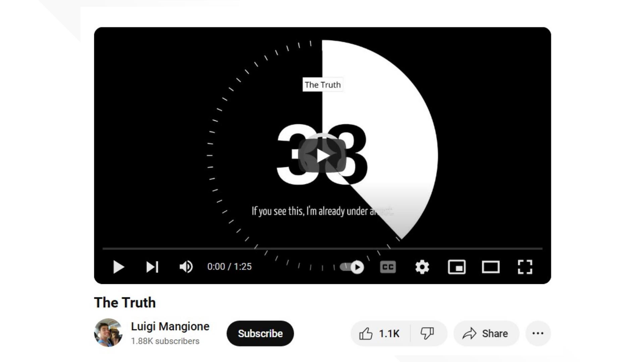The height and width of the screenshot is (362, 644).
Task: Click the 0:00 / 1:25 time display
Action: click(x=229, y=267)
